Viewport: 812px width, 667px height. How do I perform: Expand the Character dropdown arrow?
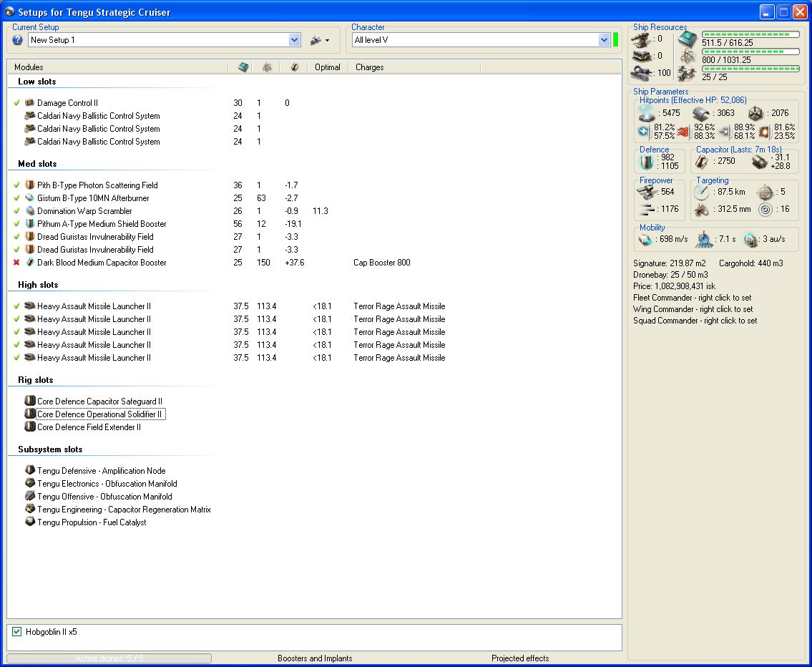click(604, 40)
